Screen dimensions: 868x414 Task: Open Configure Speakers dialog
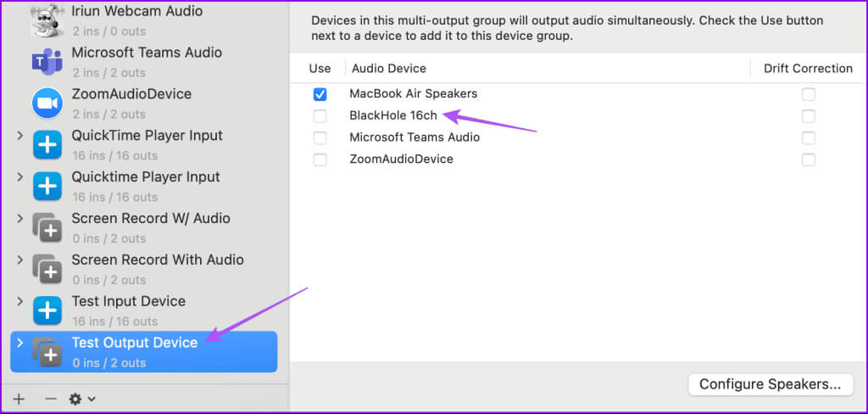[770, 384]
